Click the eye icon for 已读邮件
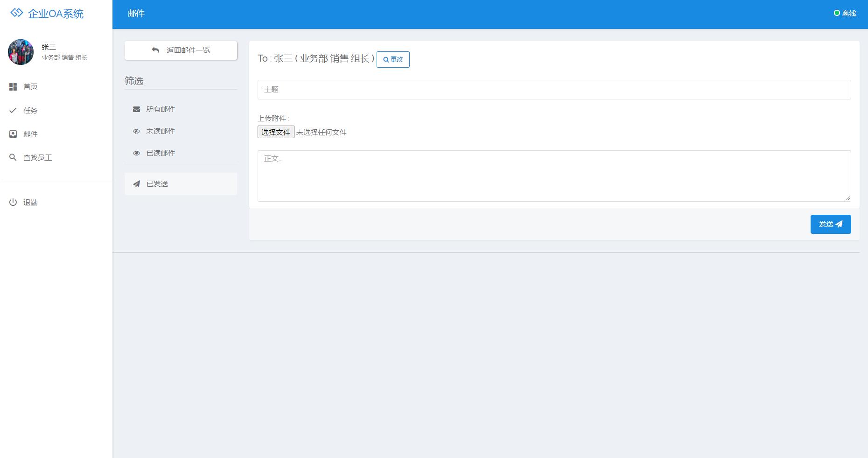This screenshot has width=868, height=458. pyautogui.click(x=136, y=153)
